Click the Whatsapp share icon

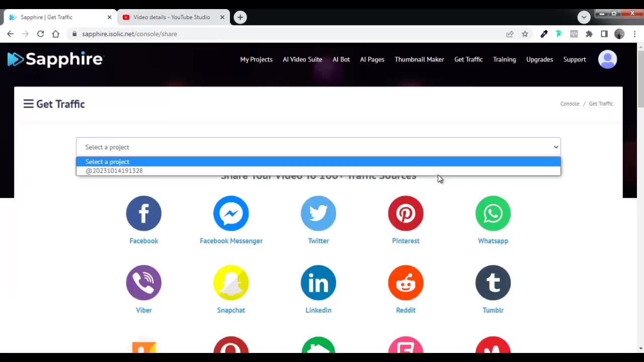(x=493, y=213)
